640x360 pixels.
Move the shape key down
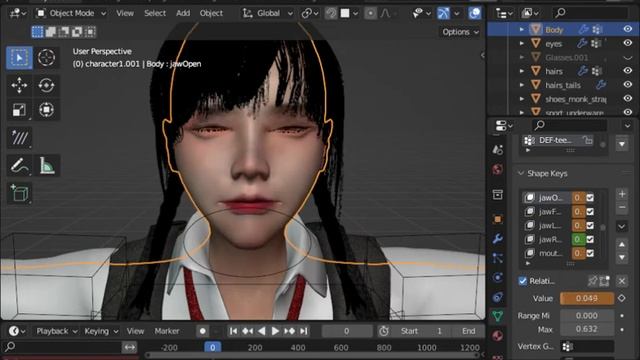click(x=622, y=258)
